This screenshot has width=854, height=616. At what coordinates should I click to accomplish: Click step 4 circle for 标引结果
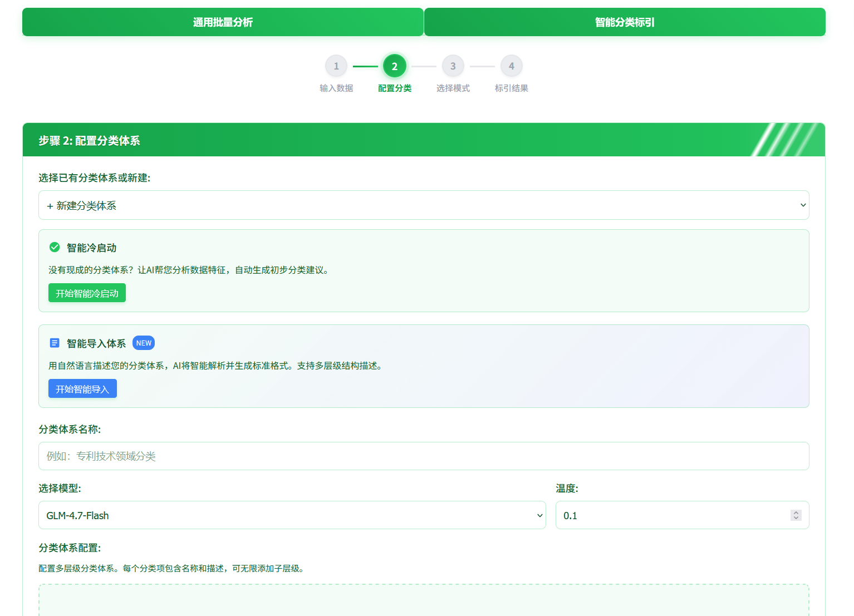(x=512, y=66)
